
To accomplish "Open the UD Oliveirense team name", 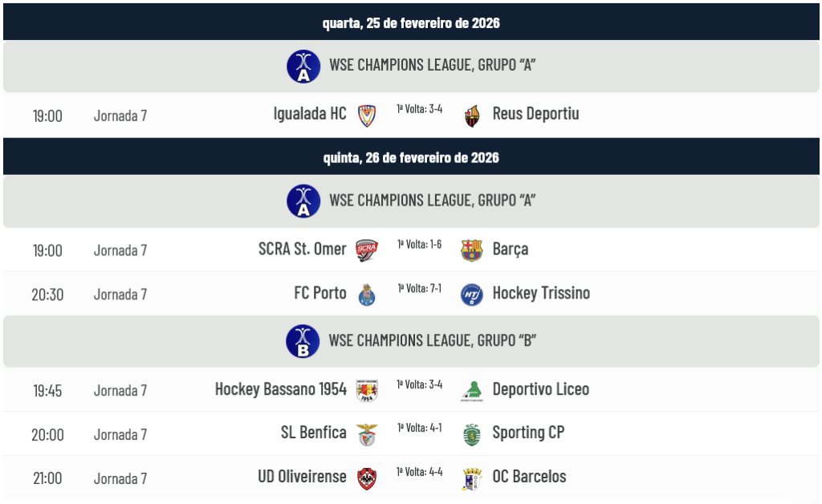I will point(302,478).
